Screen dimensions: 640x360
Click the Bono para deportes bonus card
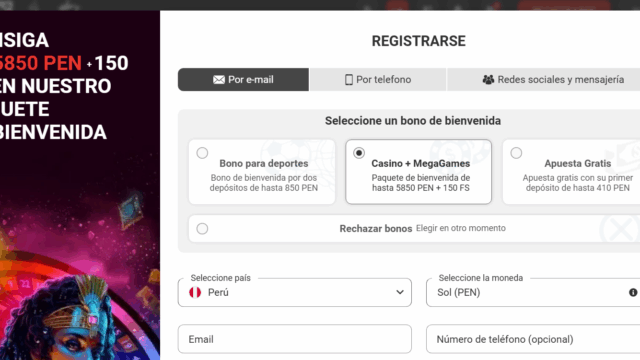coord(262,172)
